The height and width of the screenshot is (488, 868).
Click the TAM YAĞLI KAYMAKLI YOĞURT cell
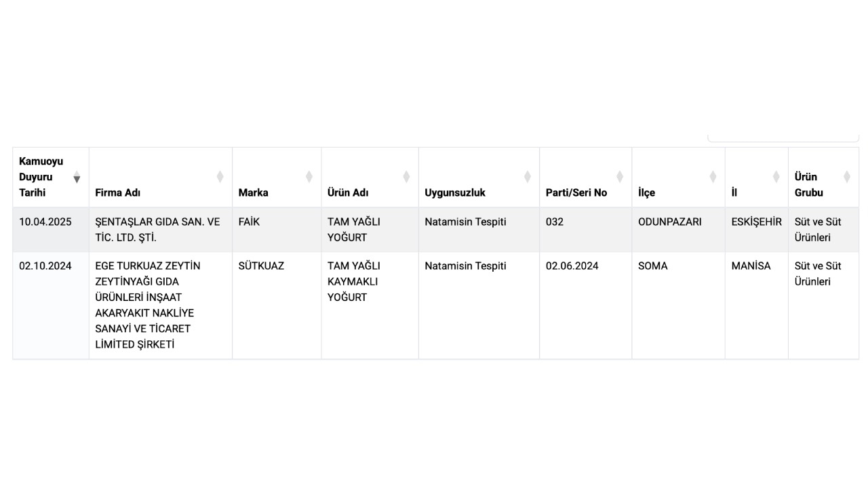pos(353,281)
